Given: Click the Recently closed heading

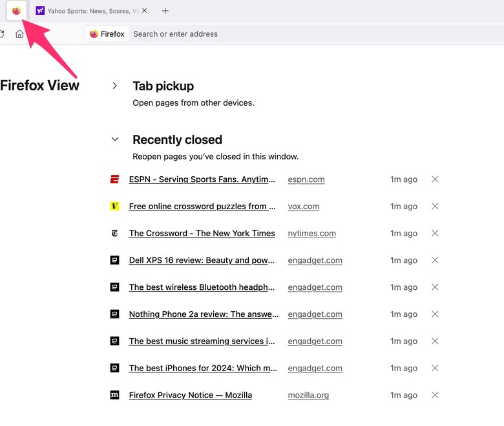Looking at the screenshot, I should [x=178, y=139].
